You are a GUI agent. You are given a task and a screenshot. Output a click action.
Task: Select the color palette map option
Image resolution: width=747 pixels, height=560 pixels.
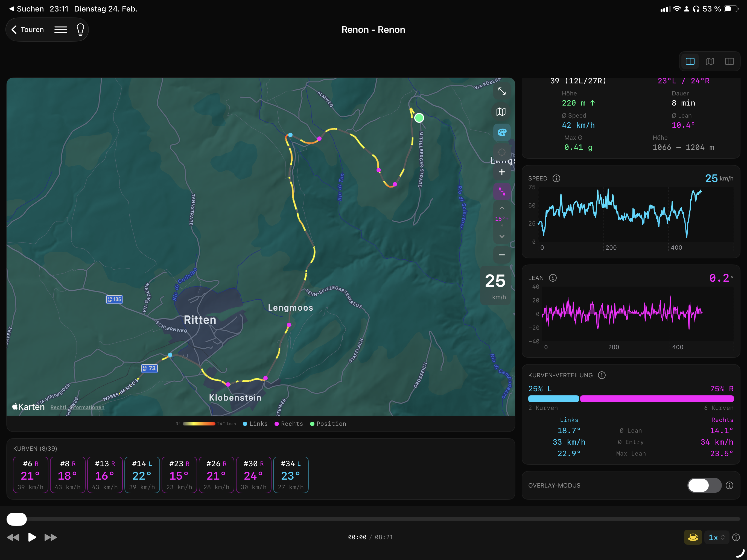[502, 132]
